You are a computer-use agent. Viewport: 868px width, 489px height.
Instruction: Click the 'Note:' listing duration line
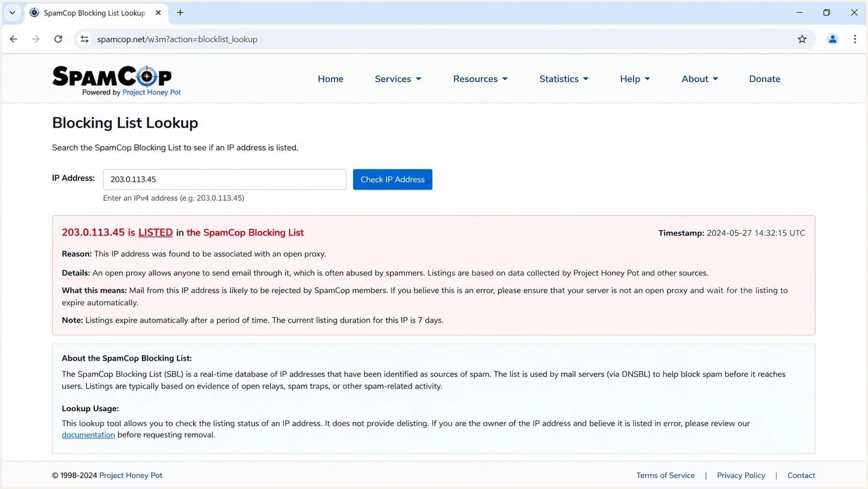point(252,321)
